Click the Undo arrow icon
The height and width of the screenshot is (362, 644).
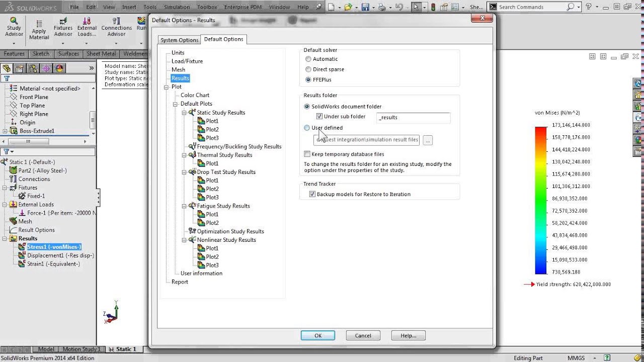pyautogui.click(x=399, y=7)
